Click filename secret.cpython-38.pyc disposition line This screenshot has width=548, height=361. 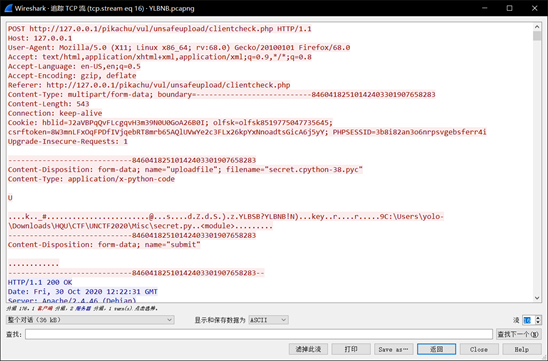pos(185,169)
